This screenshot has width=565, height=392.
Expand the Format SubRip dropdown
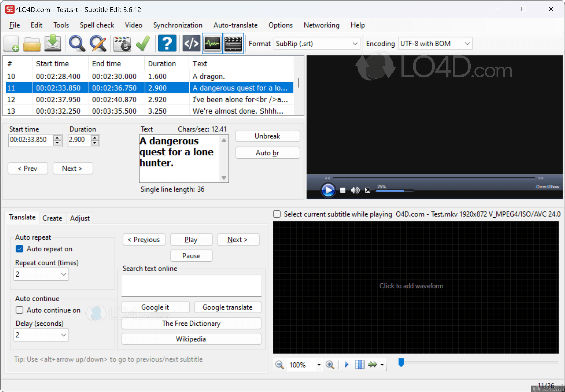coord(355,43)
